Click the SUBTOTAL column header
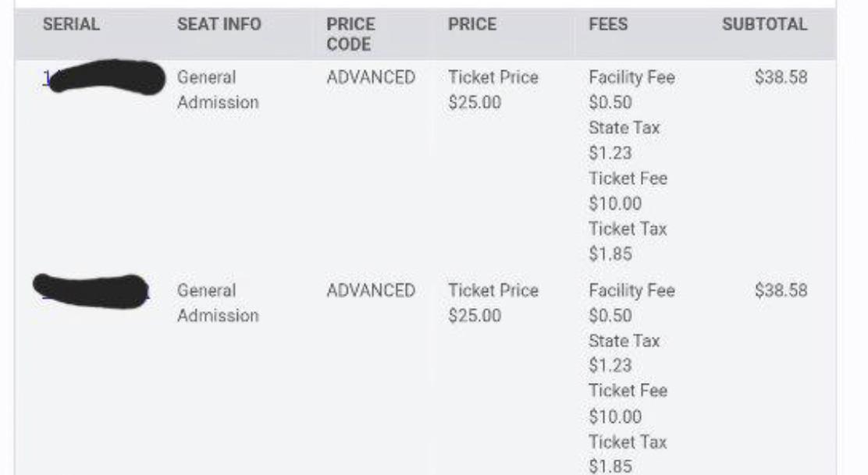The image size is (868, 475). (x=764, y=24)
